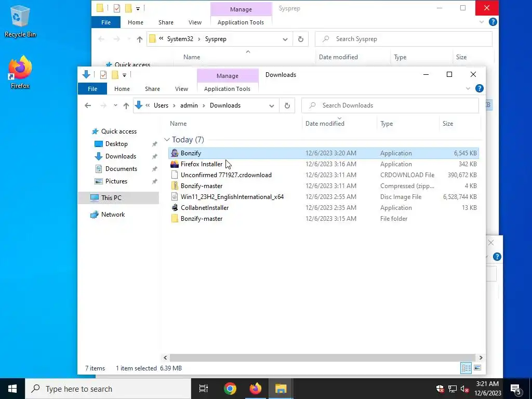Click the Search Sysprep input field

point(403,39)
